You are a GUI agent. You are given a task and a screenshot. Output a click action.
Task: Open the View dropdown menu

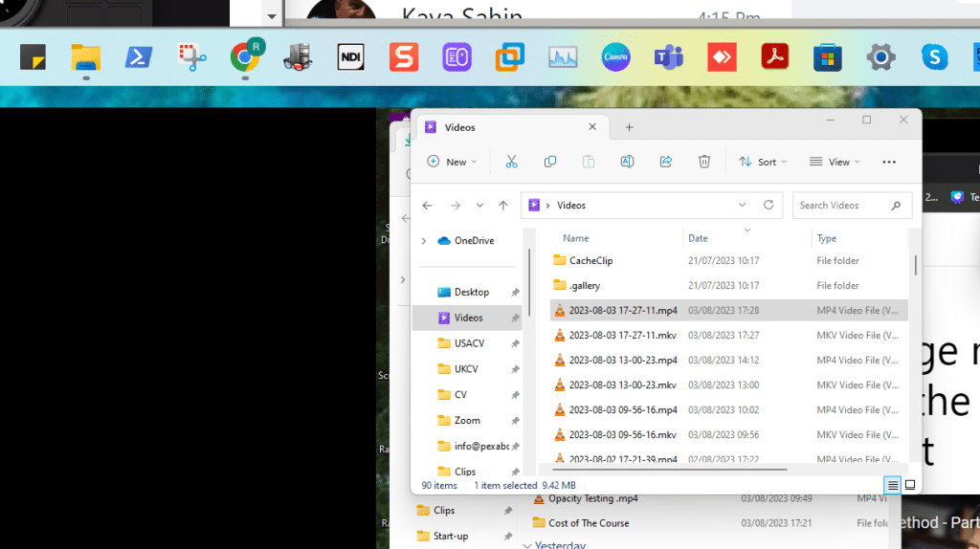[x=835, y=162]
